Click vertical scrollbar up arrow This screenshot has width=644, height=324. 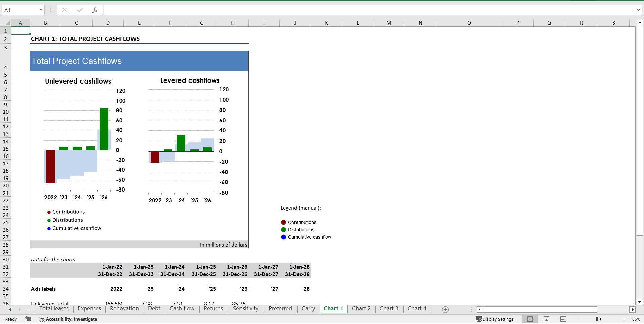640,23
